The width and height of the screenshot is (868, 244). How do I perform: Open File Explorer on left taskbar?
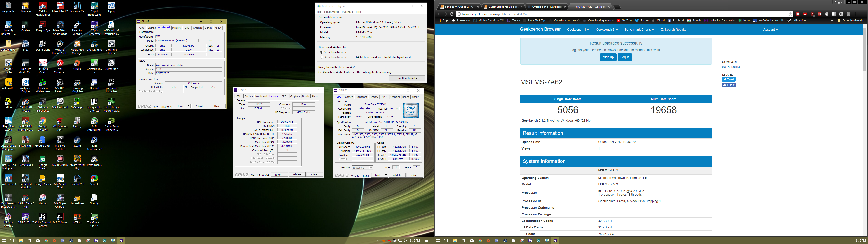(21, 241)
